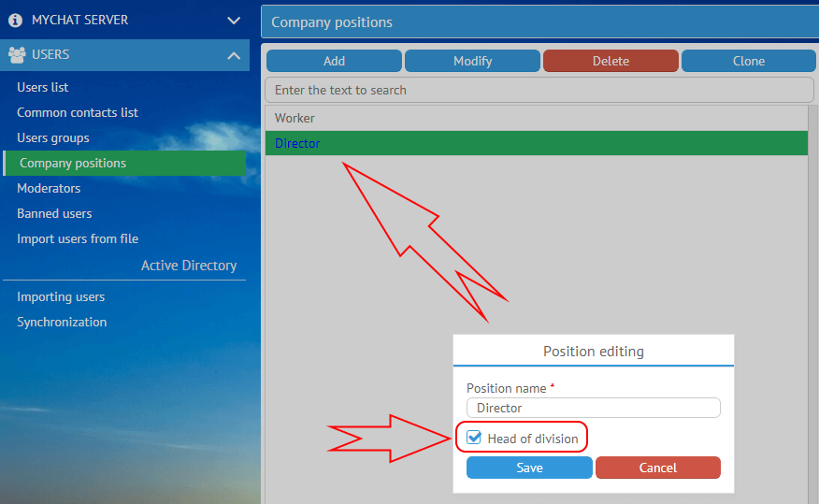The width and height of the screenshot is (819, 504).
Task: Click the red Delete button
Action: click(x=611, y=61)
